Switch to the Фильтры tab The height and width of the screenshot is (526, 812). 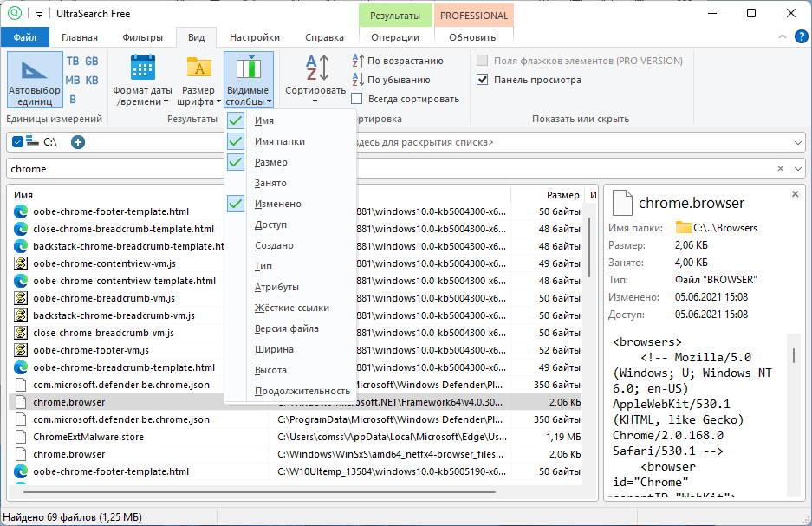click(x=143, y=37)
